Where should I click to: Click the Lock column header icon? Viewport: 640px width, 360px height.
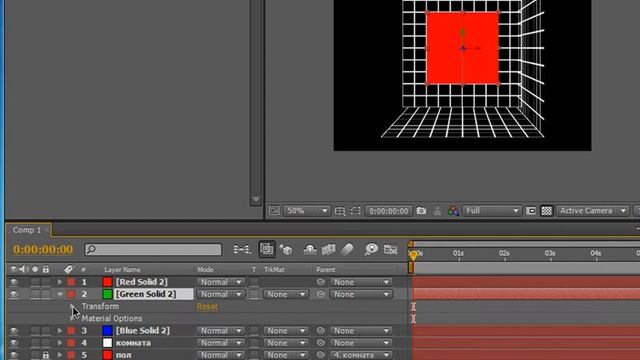(46, 269)
